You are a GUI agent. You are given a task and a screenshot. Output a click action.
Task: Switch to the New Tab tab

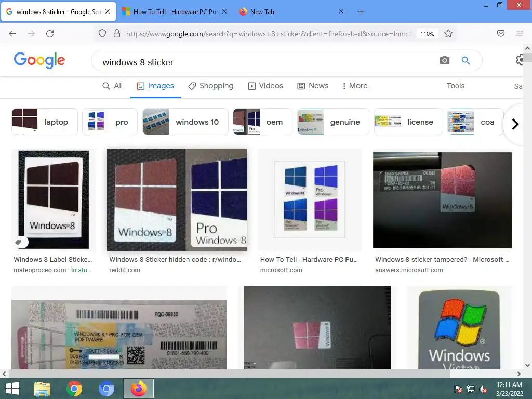click(292, 12)
